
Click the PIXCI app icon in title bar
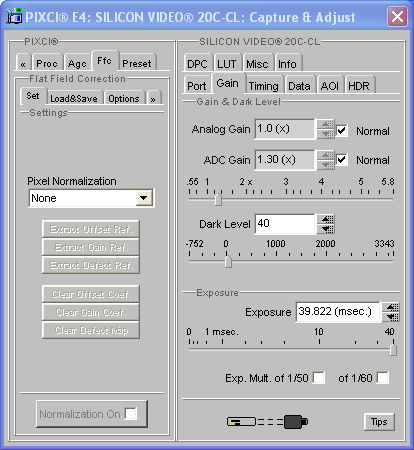(14, 17)
